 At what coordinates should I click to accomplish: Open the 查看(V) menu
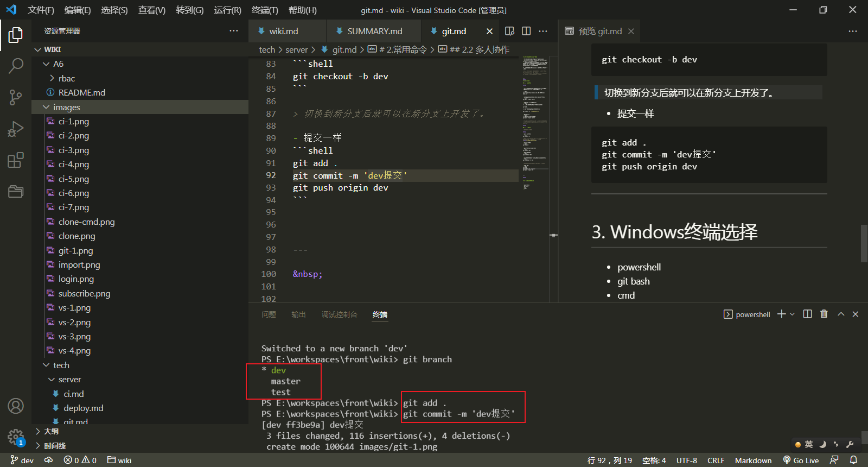(152, 10)
